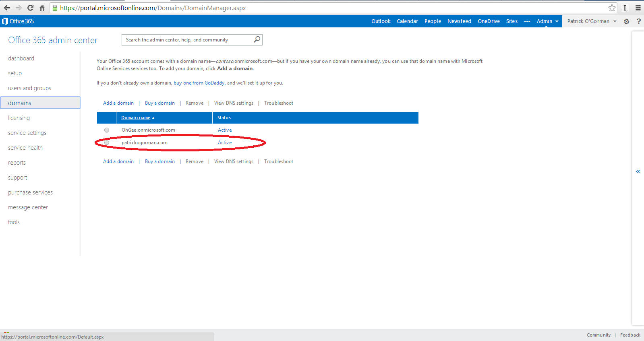Go to the browser home icon

pos(42,8)
